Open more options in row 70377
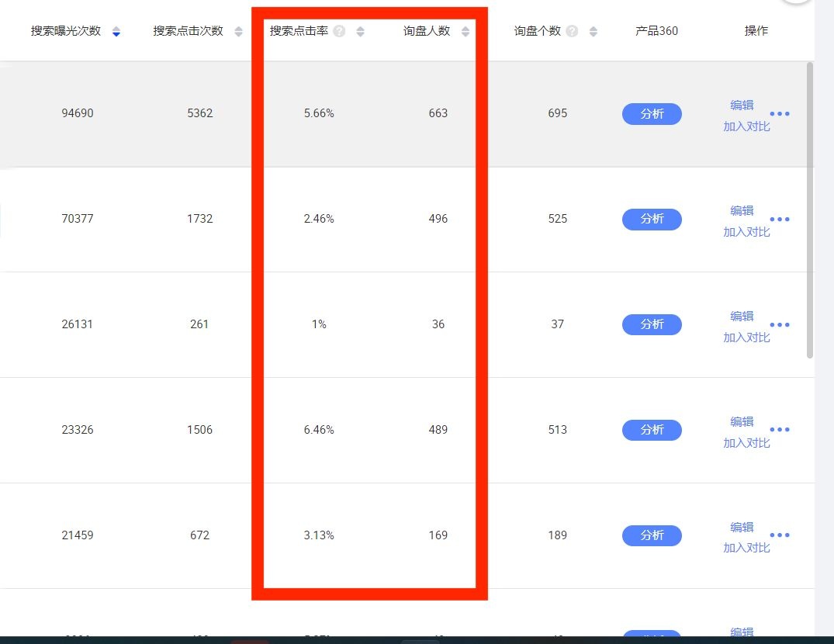834x644 pixels. 780,219
